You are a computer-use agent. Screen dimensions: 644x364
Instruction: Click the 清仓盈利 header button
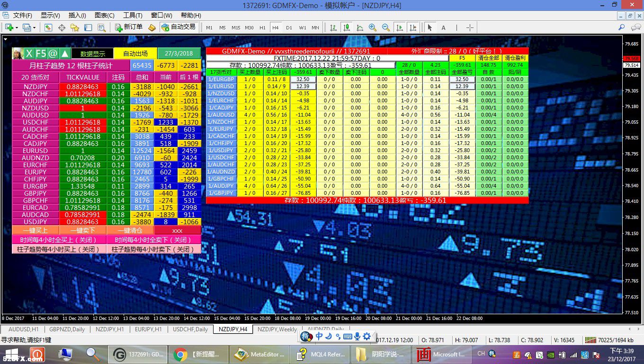[x=515, y=58]
